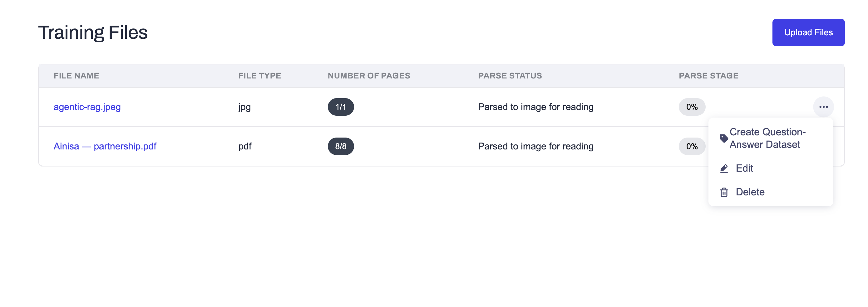The width and height of the screenshot is (868, 307).
Task: Click the trash can icon next to Delete
Action: pos(724,192)
